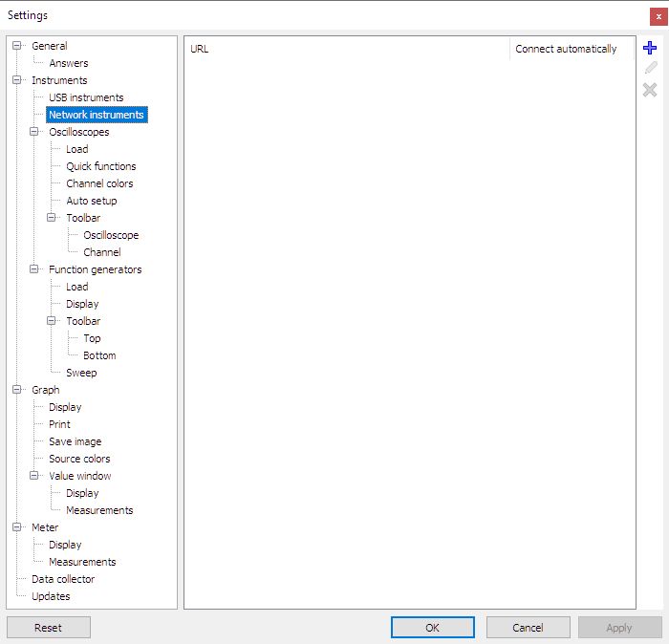The width and height of the screenshot is (669, 644).
Task: Open Updates settings
Action: [x=51, y=596]
